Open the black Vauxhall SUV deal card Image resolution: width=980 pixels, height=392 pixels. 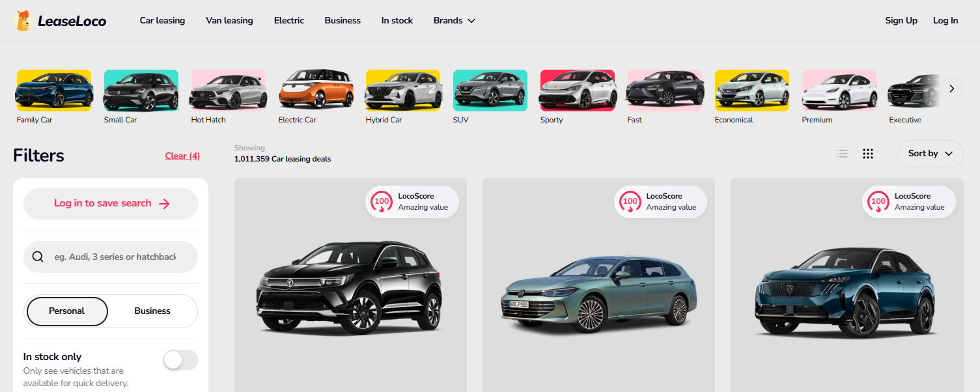350,285
